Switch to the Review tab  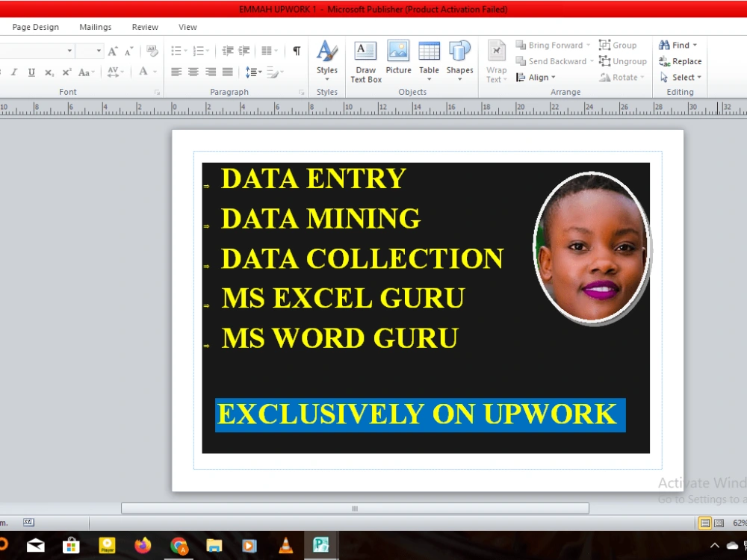coord(145,27)
